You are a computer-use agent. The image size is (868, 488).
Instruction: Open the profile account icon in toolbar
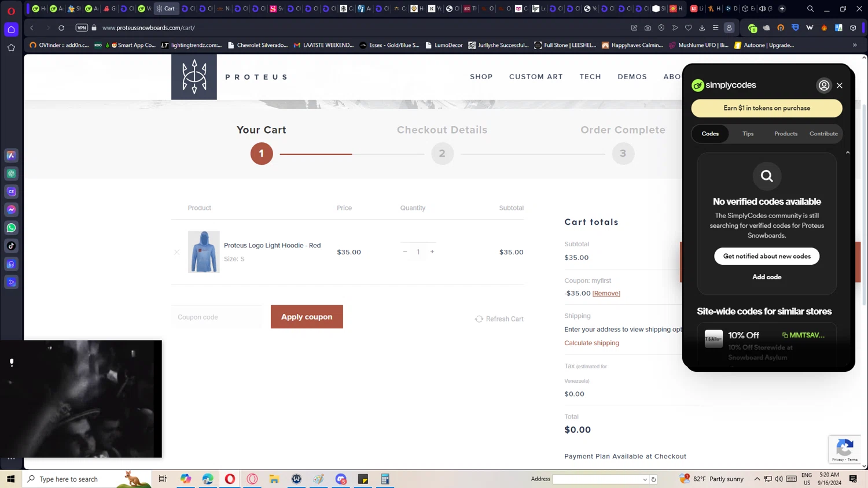pos(729,28)
